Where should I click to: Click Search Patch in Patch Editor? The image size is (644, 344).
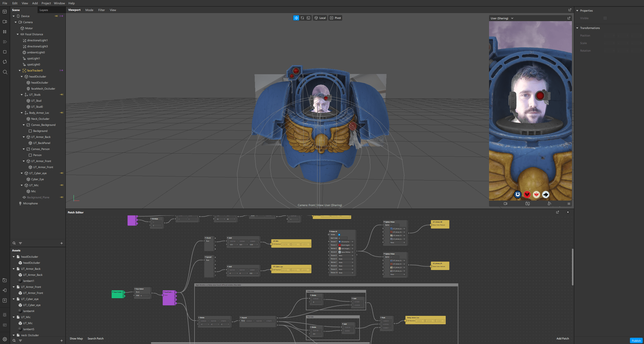[x=95, y=338]
